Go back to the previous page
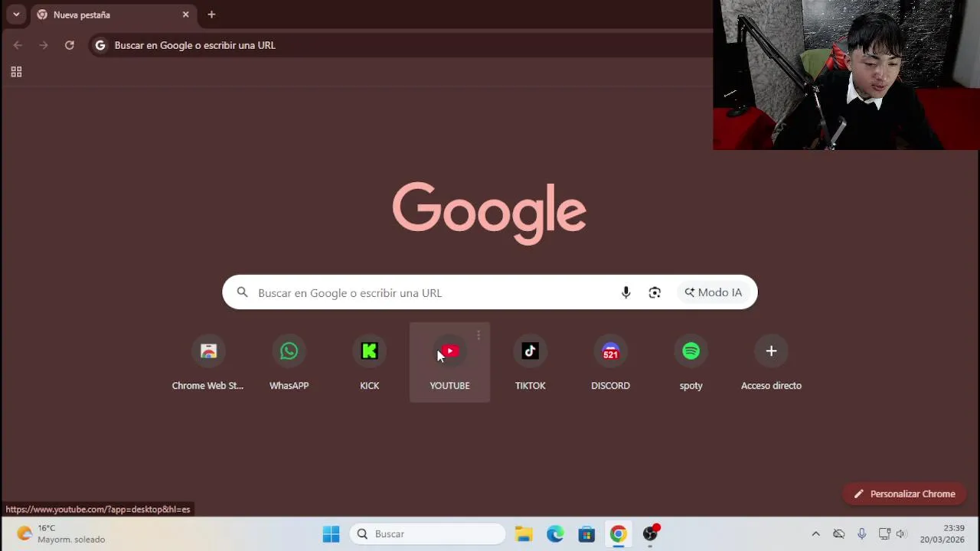This screenshot has height=551, width=980. [x=18, y=45]
